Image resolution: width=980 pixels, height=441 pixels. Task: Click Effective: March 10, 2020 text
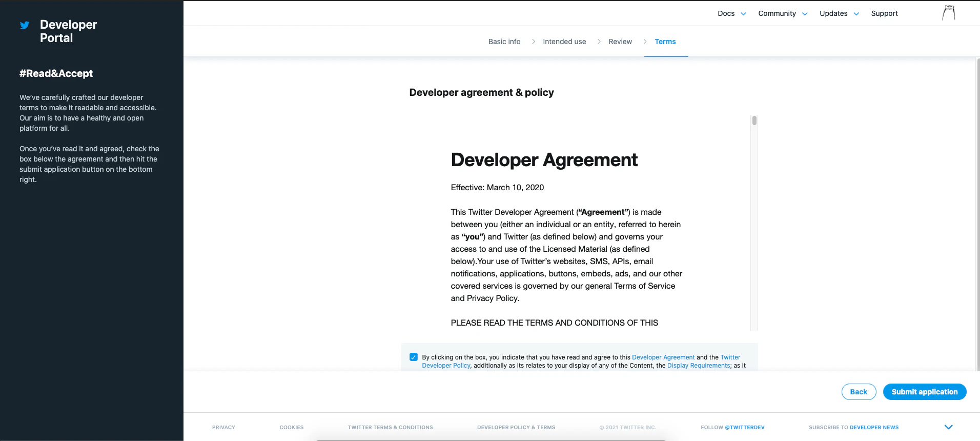[497, 188]
